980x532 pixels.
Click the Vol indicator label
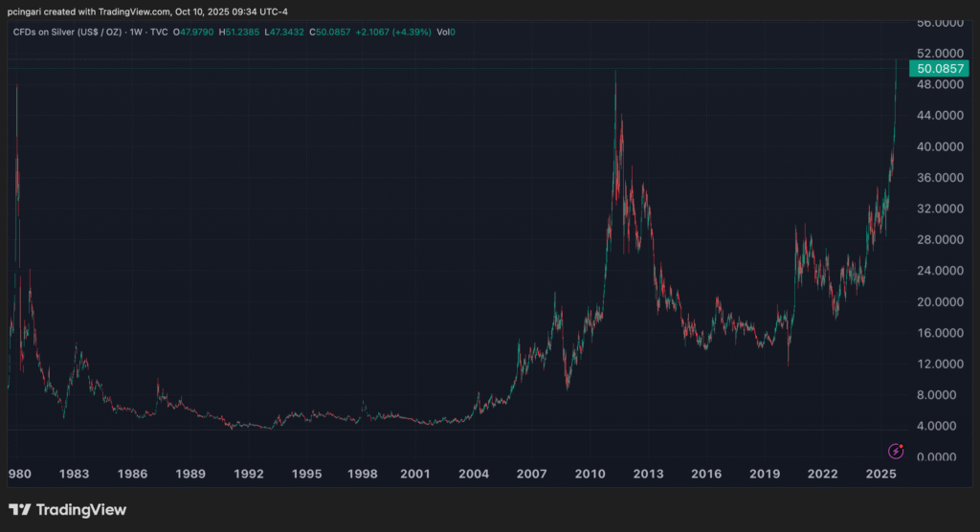[x=441, y=33]
